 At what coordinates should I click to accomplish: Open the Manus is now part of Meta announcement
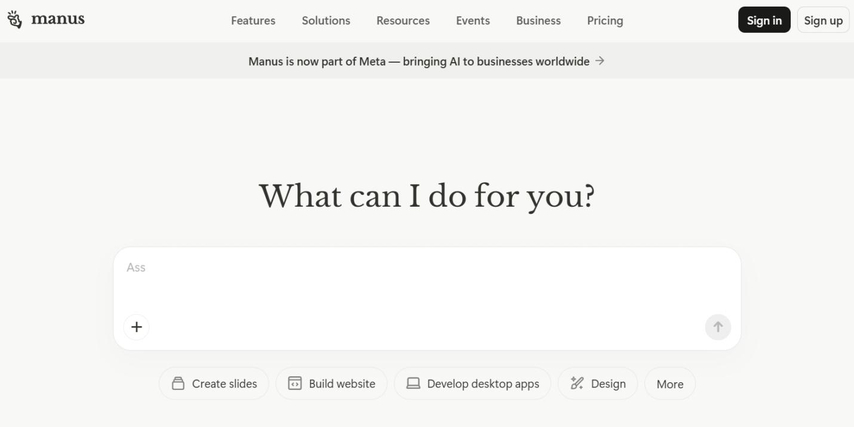[426, 61]
